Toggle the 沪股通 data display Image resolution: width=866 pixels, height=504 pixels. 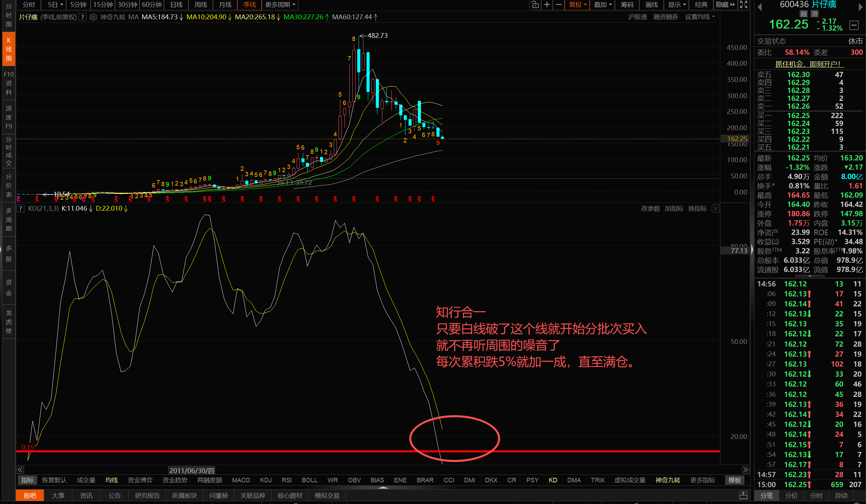638,17
